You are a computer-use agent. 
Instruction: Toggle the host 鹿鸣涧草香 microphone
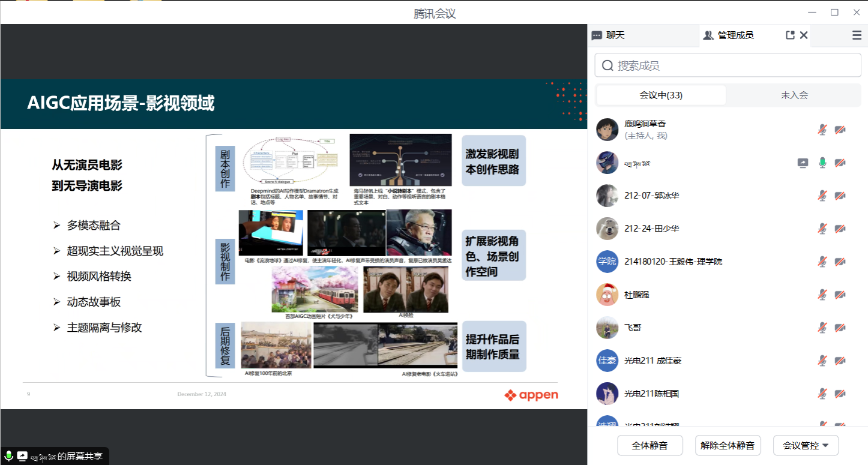822,130
